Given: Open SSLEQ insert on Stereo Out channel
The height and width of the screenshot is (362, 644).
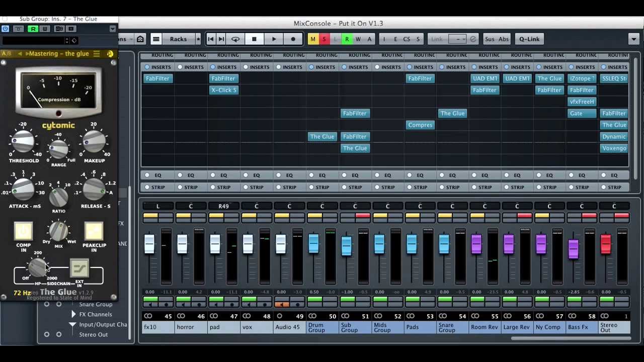Looking at the screenshot, I should point(614,78).
